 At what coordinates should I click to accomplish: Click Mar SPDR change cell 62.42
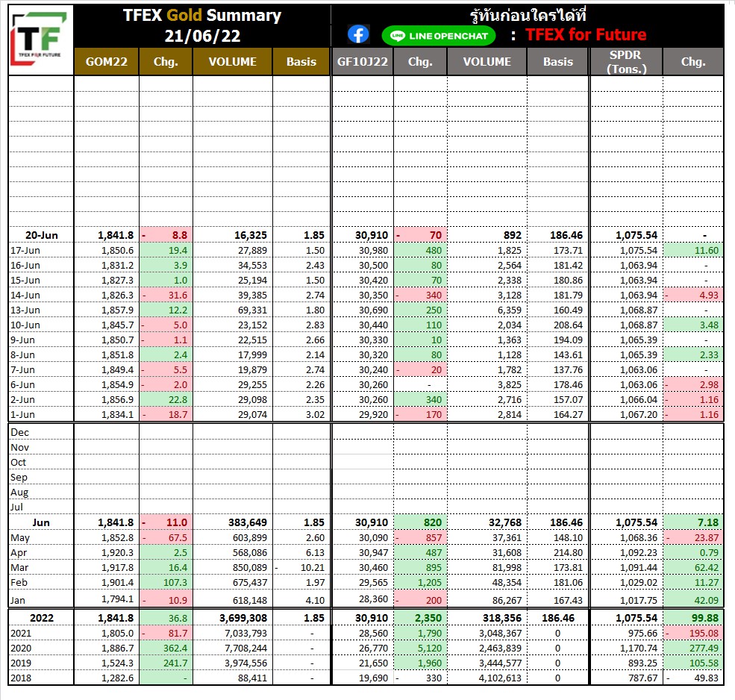693,567
